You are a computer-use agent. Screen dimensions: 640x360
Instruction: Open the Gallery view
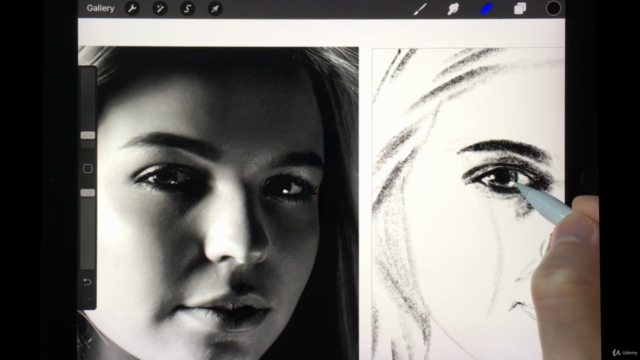point(100,8)
